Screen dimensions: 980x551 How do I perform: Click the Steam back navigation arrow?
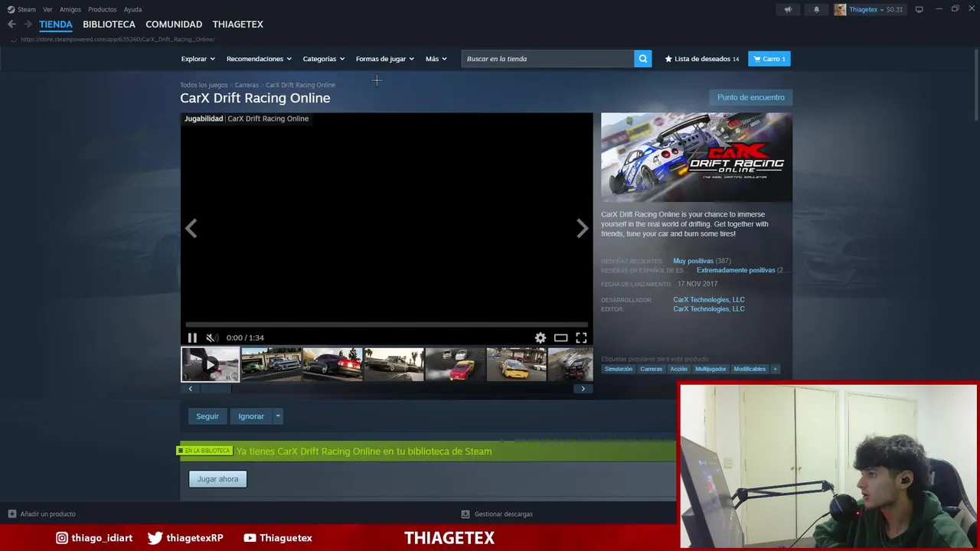tap(11, 24)
